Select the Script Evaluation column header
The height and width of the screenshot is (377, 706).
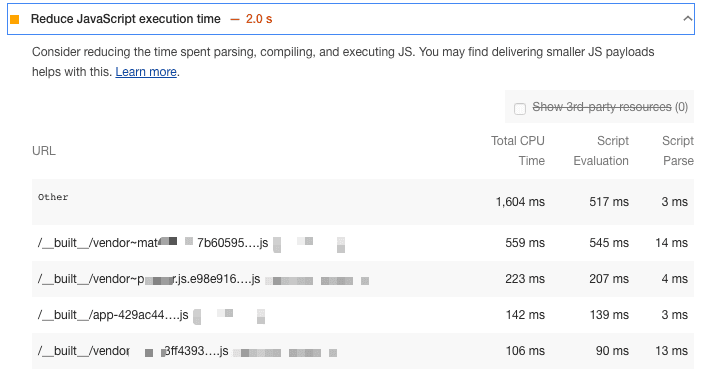601,150
